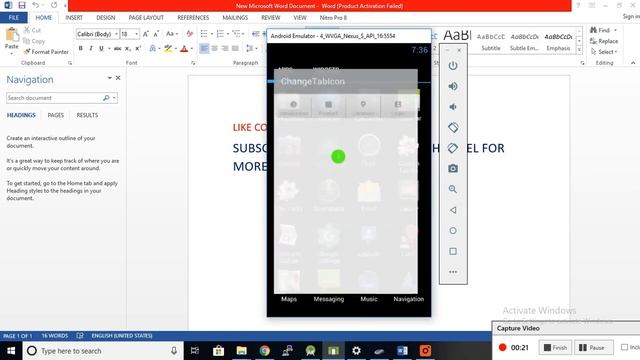Click the Text Effects glowing A button

pyautogui.click(x=152, y=49)
